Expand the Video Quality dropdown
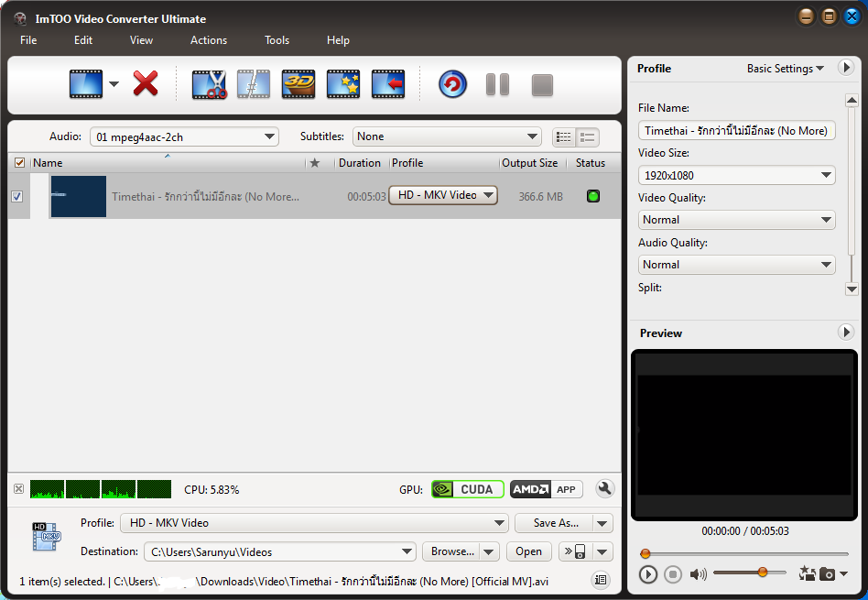 click(736, 220)
